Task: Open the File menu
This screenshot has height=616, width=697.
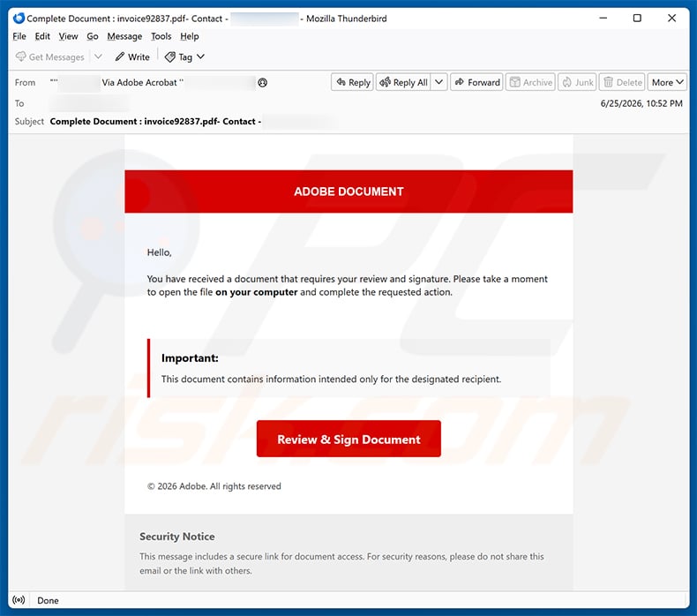Action: [19, 36]
